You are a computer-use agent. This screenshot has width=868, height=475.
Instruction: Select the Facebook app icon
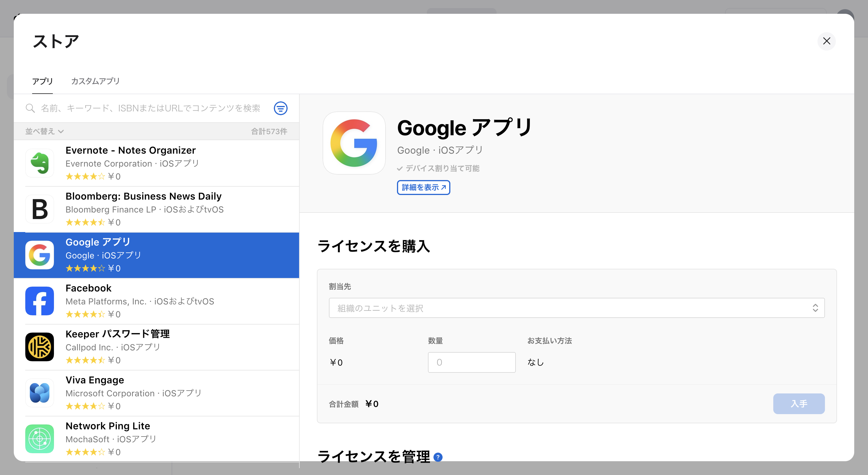39,301
